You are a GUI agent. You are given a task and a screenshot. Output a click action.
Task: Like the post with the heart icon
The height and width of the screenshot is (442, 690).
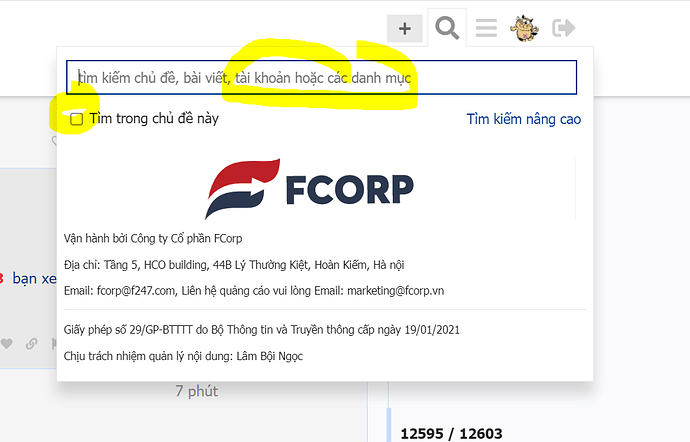tap(6, 343)
